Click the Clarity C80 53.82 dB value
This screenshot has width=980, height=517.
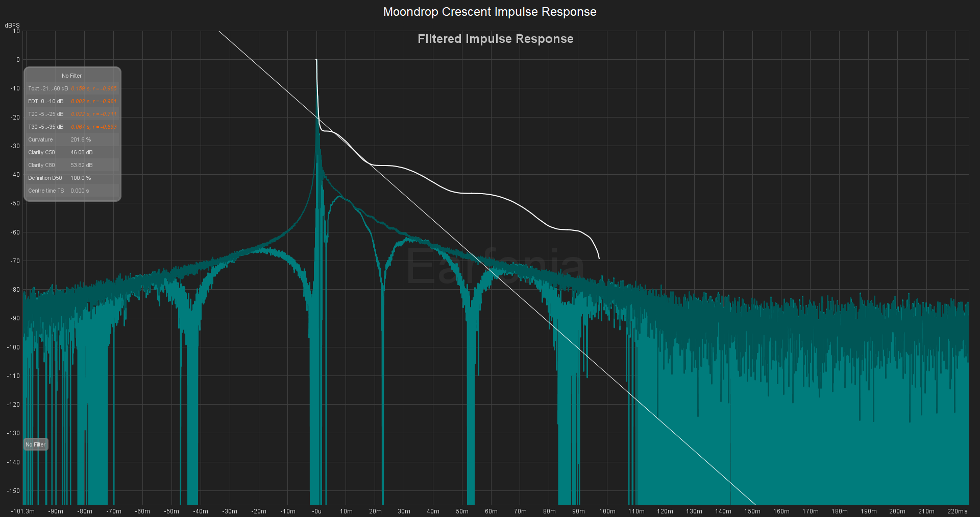[x=82, y=165]
